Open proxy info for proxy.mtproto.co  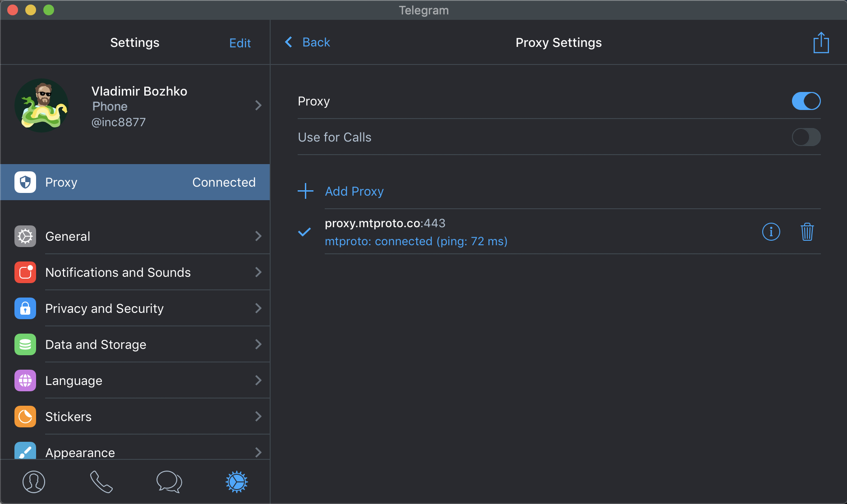click(771, 232)
